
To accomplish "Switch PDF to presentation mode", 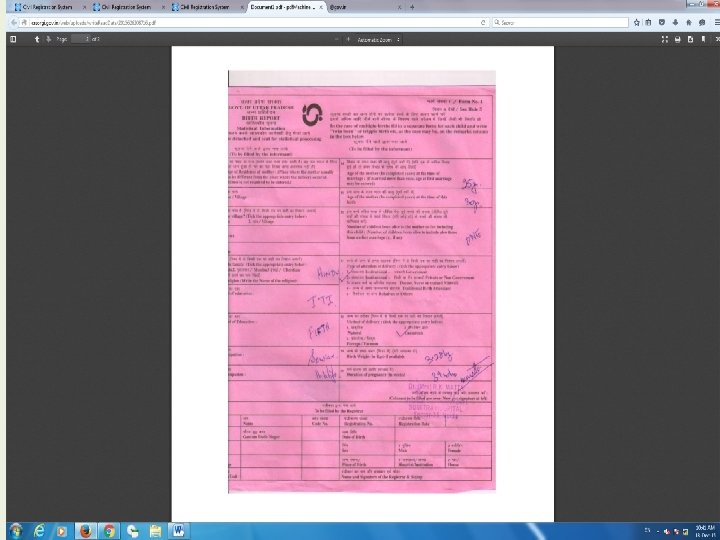I will coord(664,39).
